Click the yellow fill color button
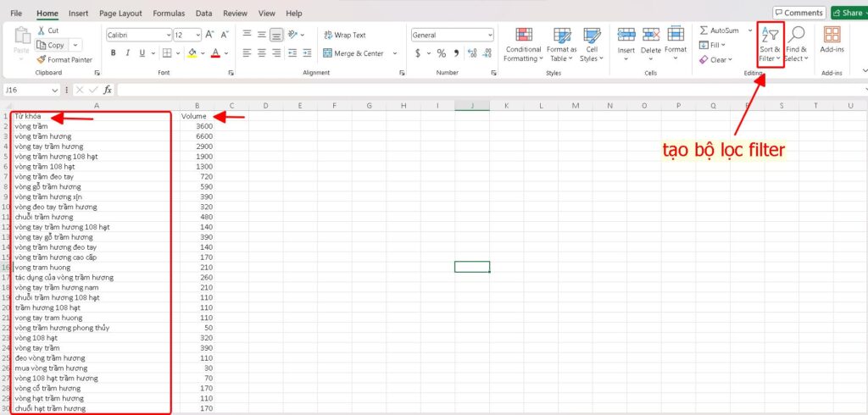This screenshot has height=415, width=868. tap(192, 53)
